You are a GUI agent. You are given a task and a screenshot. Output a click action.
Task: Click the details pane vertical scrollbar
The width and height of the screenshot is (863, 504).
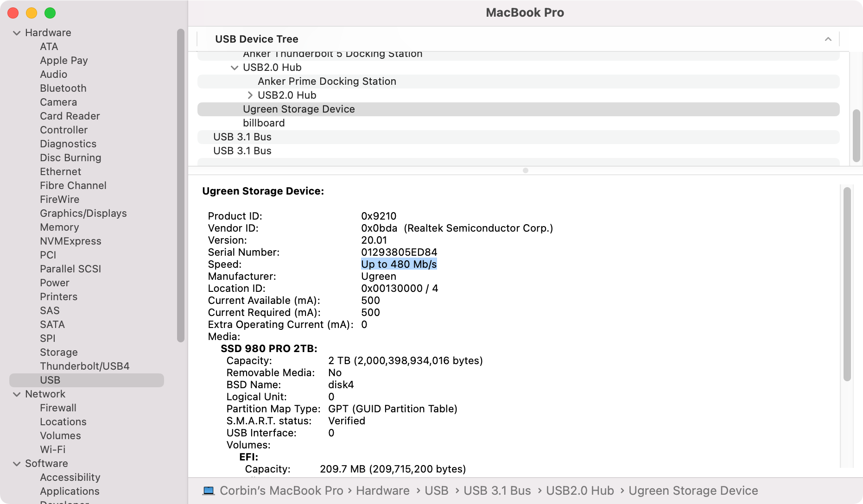pyautogui.click(x=847, y=284)
